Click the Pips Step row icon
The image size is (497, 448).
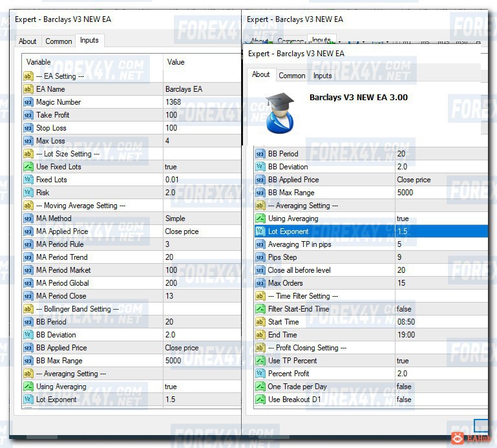pyautogui.click(x=260, y=257)
